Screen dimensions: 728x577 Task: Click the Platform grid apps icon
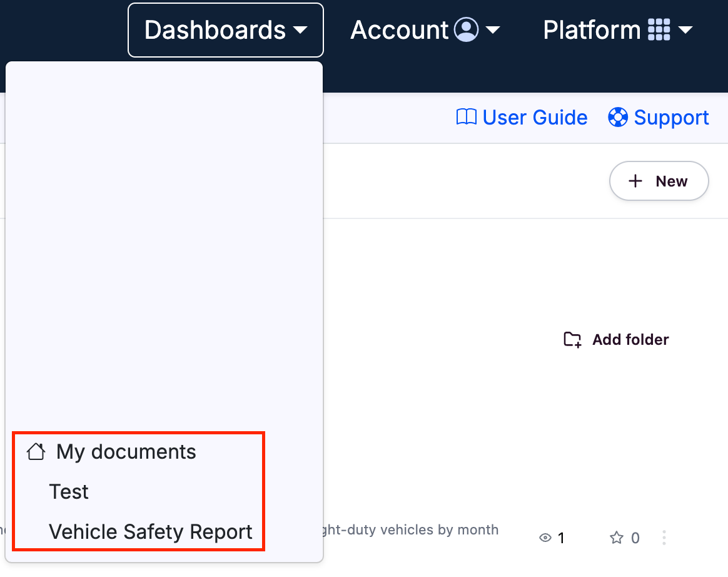pos(659,30)
